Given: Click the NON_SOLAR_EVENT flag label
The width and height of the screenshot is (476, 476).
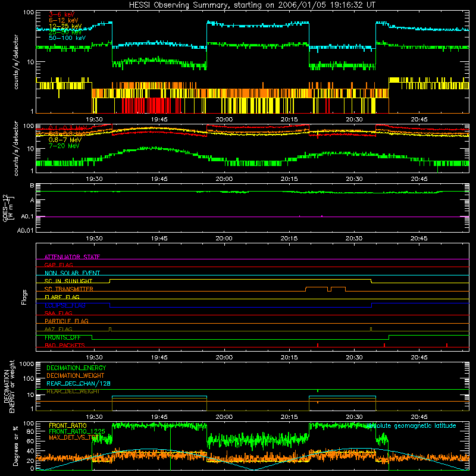Looking at the screenshot, I should pos(72,273).
